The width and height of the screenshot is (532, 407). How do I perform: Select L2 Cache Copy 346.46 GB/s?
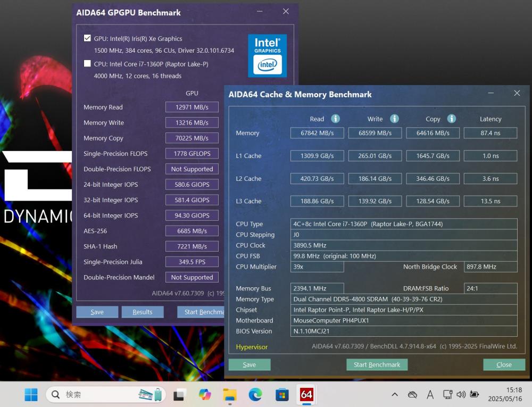point(433,178)
